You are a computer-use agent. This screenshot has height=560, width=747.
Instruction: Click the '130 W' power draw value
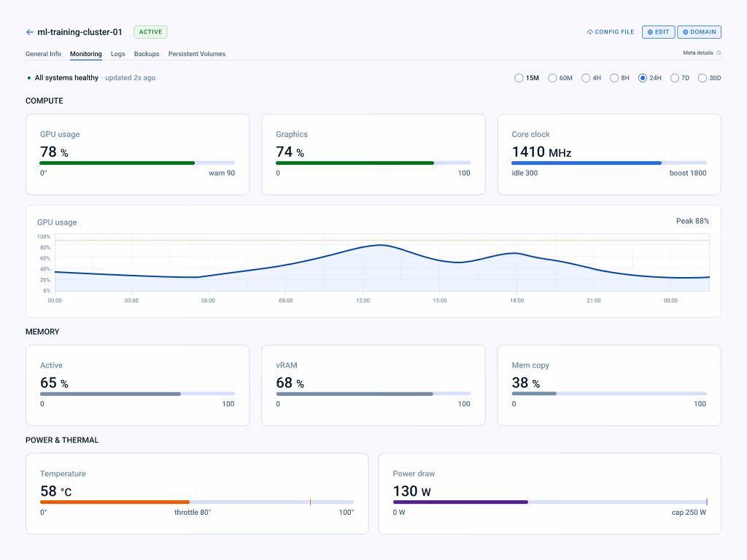[x=411, y=491]
